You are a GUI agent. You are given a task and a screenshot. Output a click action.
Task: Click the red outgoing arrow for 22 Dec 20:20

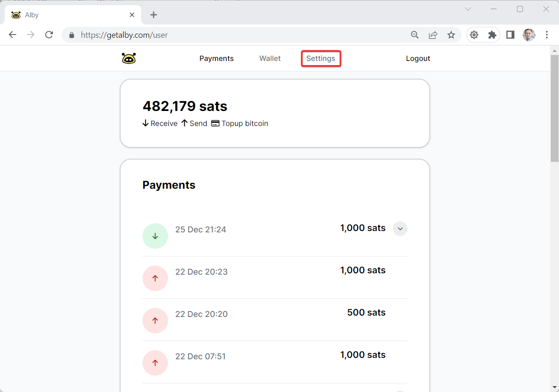click(x=155, y=321)
